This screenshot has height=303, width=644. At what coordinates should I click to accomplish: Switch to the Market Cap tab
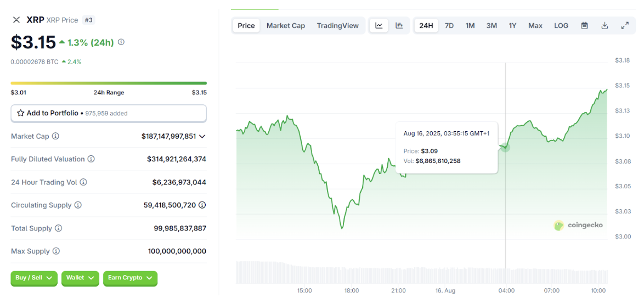286,25
